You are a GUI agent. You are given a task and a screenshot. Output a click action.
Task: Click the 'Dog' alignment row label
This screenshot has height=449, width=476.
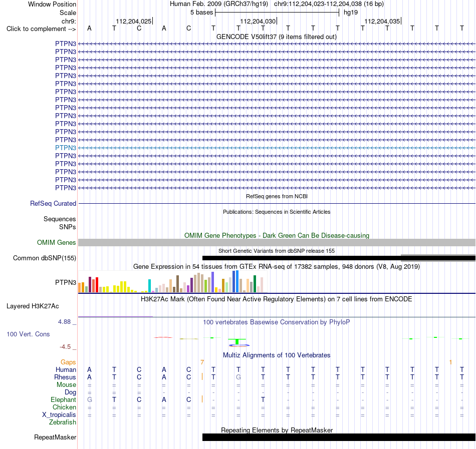tap(70, 392)
